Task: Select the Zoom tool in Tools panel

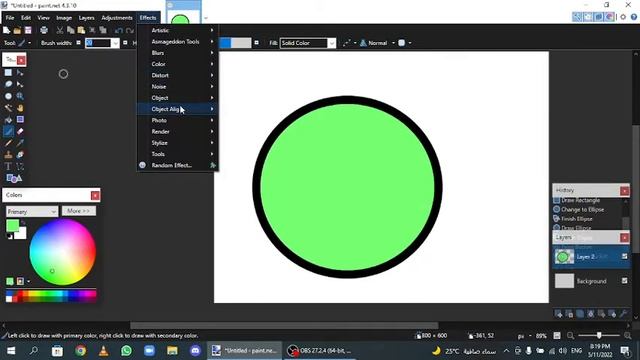Action: [x=20, y=96]
